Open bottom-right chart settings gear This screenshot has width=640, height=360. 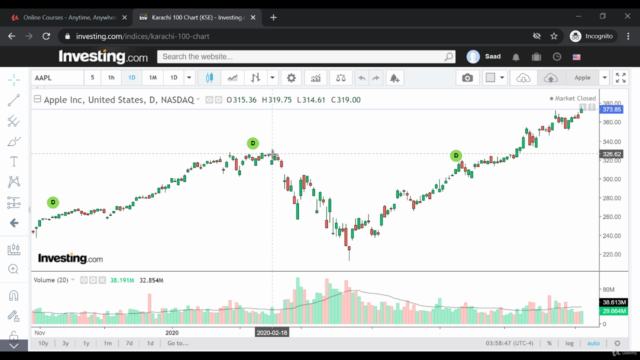coord(617,343)
